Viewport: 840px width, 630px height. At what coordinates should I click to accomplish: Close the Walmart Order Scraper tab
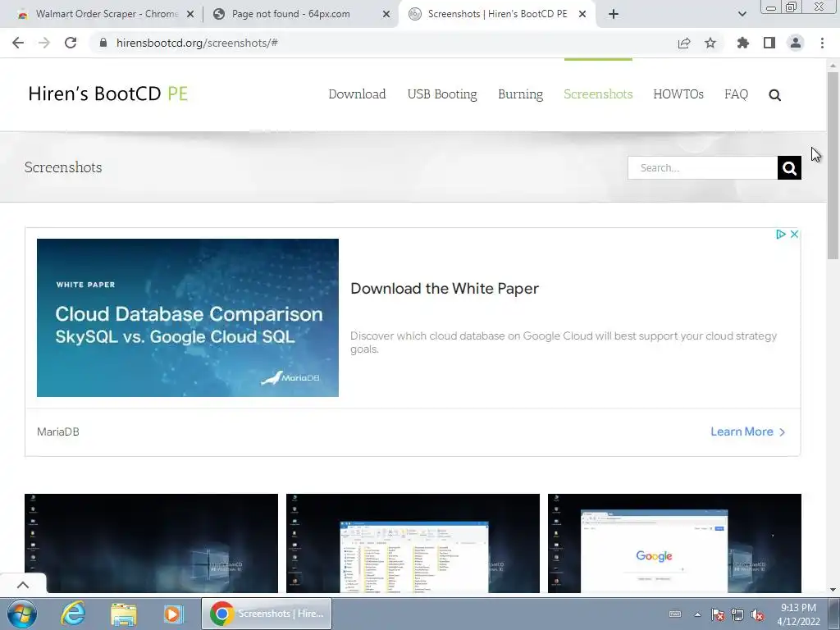[190, 15]
